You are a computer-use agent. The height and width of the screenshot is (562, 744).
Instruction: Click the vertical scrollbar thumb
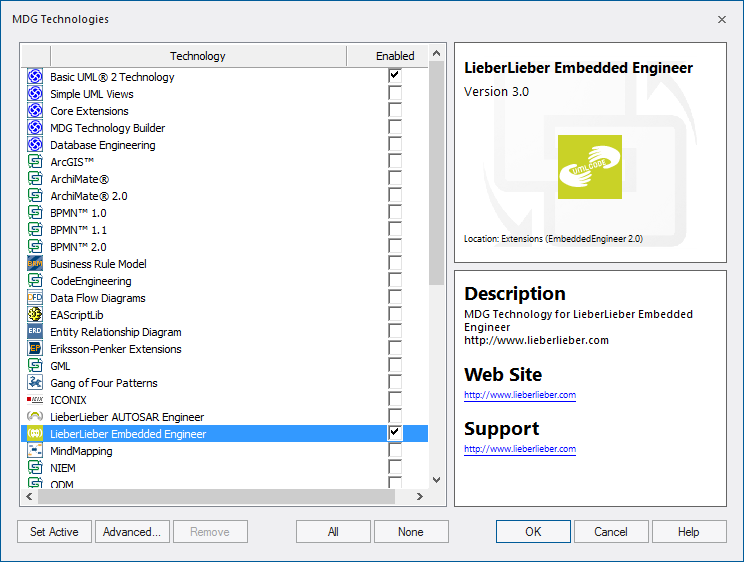(x=437, y=173)
